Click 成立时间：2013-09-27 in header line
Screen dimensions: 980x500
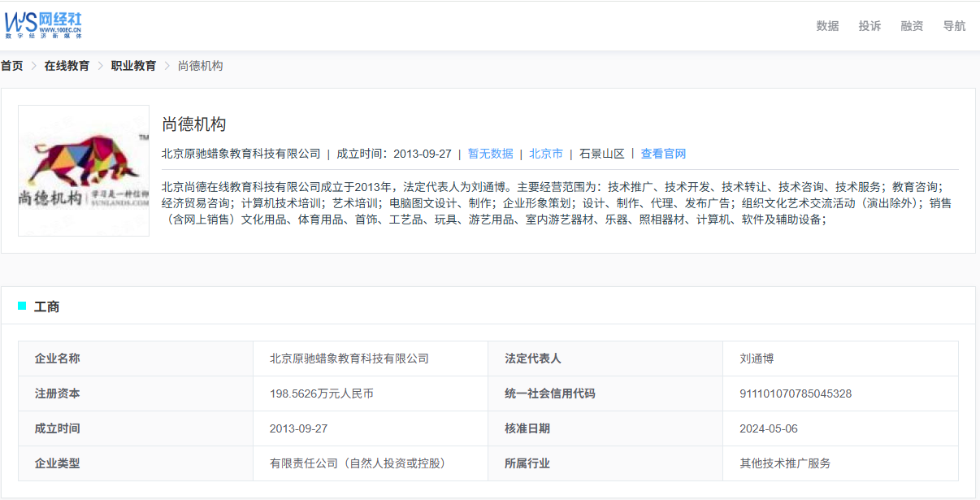point(394,154)
